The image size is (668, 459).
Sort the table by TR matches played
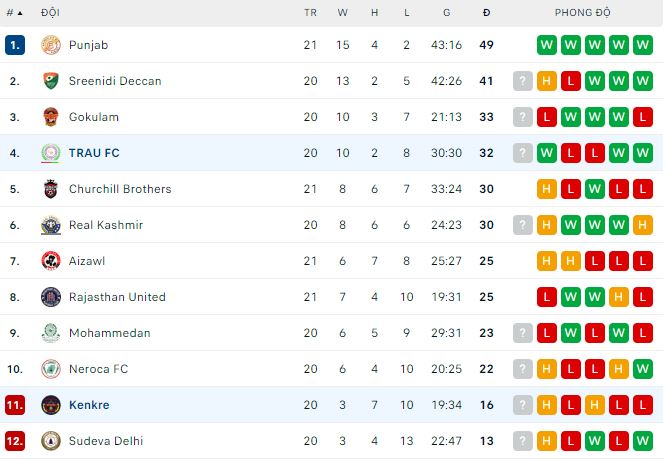[x=310, y=13]
